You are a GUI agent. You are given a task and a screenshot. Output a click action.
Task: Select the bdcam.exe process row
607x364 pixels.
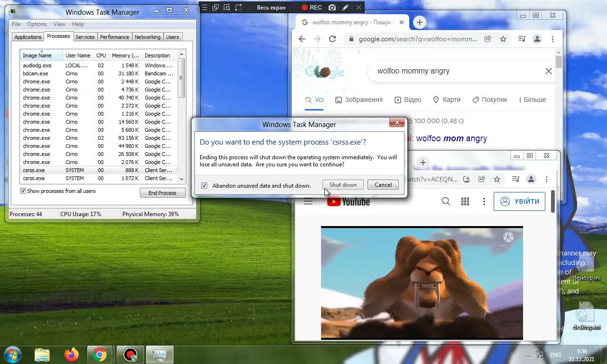coord(99,73)
